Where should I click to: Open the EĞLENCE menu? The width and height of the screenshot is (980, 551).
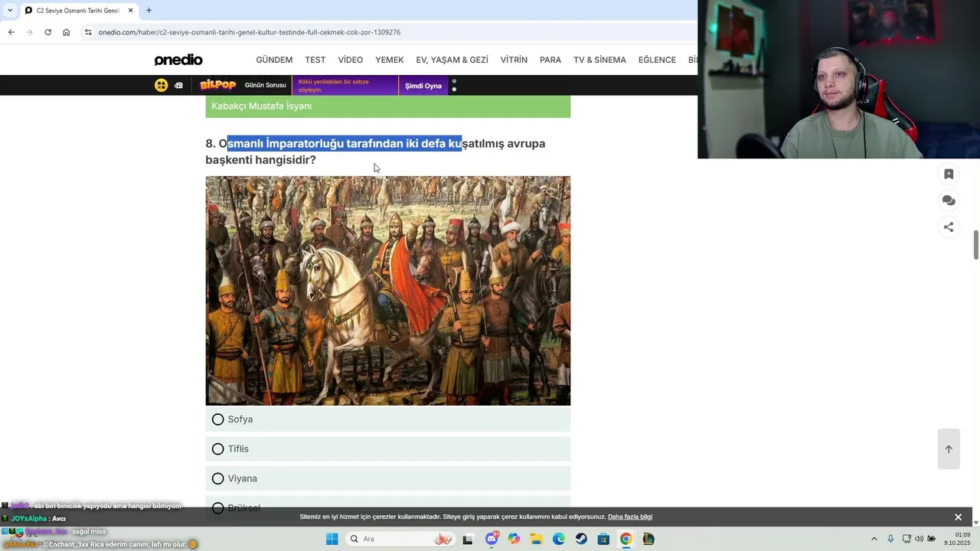657,60
